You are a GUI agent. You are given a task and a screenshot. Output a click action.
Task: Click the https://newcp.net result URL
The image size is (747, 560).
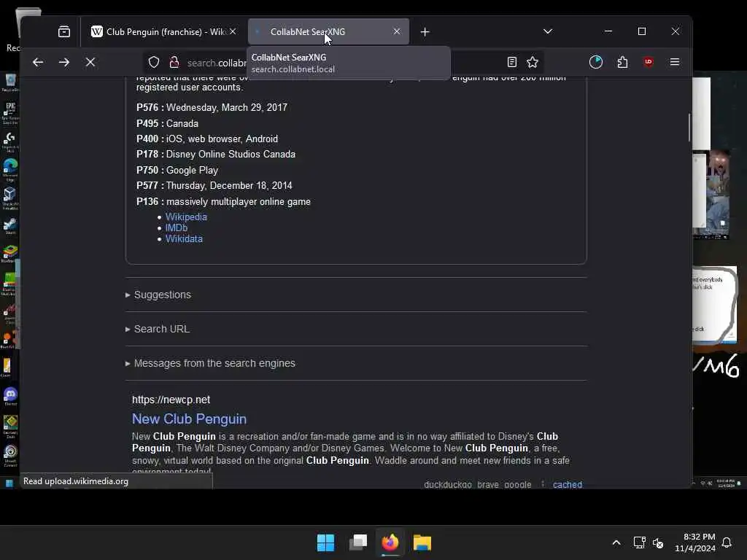click(171, 400)
